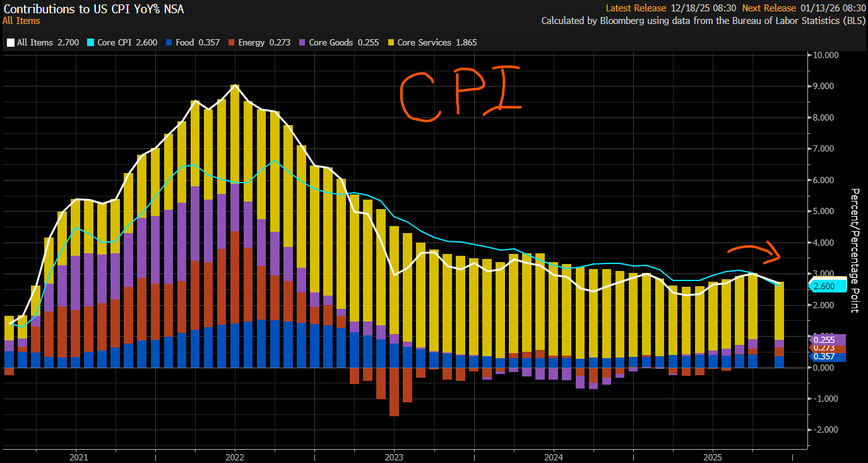Click the last bar on the right of the chart

pos(779,322)
